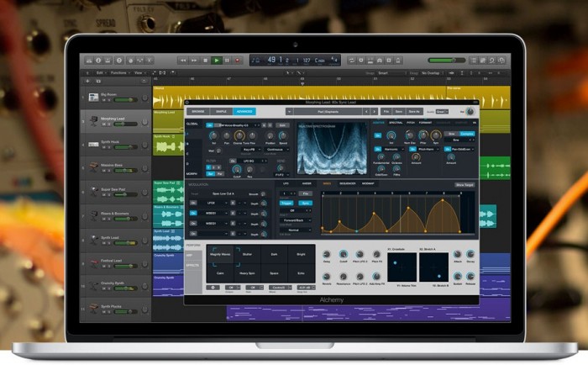Viewport: 588px width, 365px height.
Task: Click the source Edit button
Action: (x=282, y=125)
